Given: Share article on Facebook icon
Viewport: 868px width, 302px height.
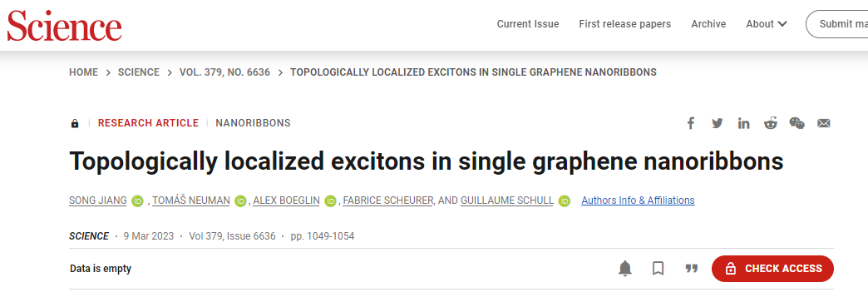Looking at the screenshot, I should (x=690, y=123).
